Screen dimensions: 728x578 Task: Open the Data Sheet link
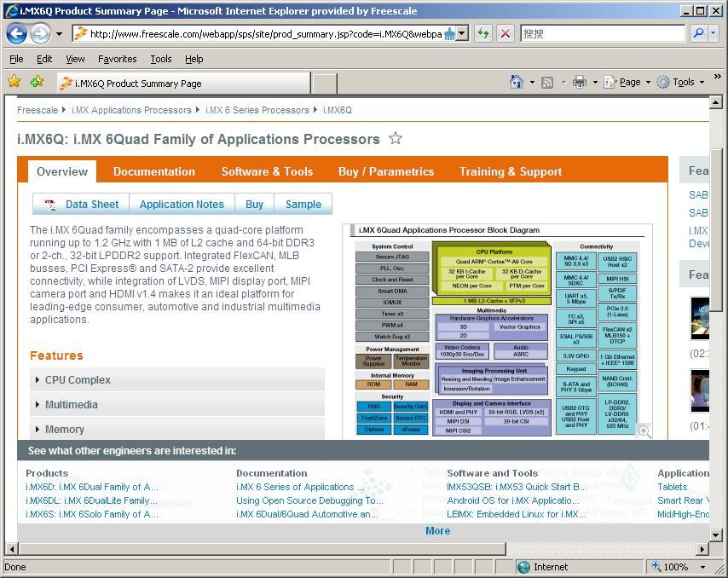(92, 205)
